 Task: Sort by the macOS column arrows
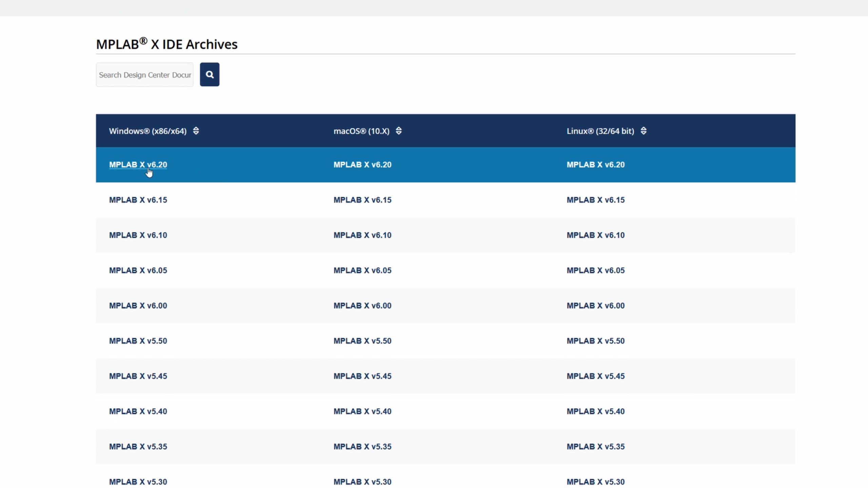click(399, 131)
